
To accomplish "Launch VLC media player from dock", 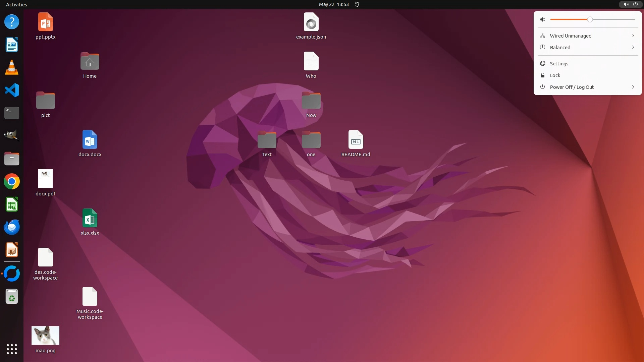I will (x=12, y=67).
